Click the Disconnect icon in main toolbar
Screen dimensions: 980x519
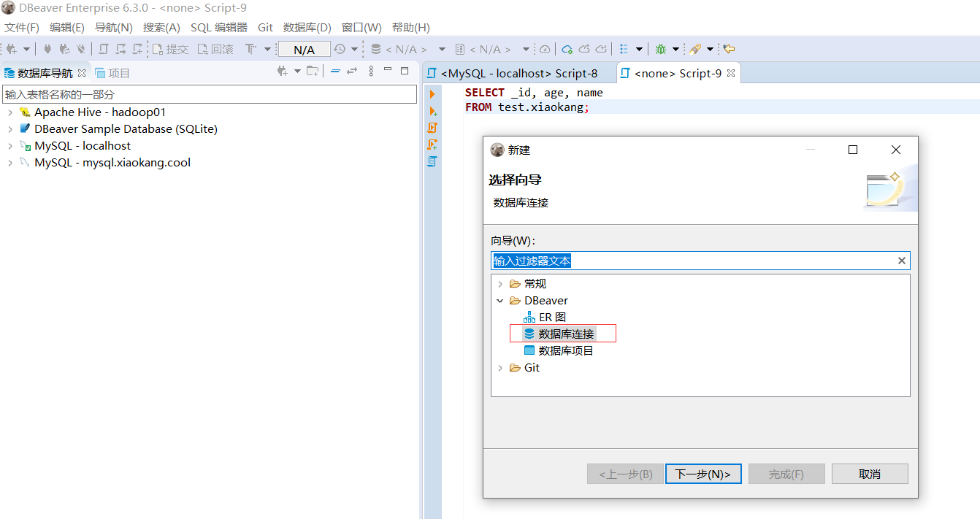[x=81, y=49]
